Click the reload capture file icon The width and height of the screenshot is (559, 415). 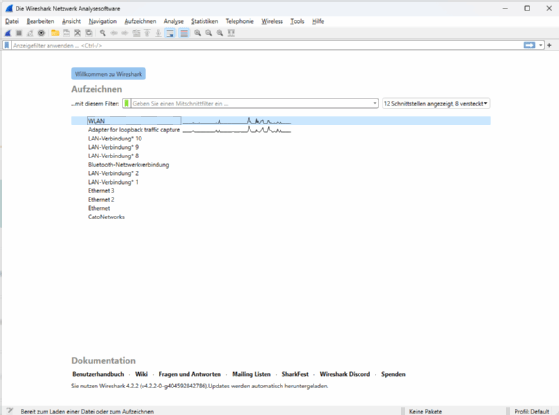click(x=89, y=33)
